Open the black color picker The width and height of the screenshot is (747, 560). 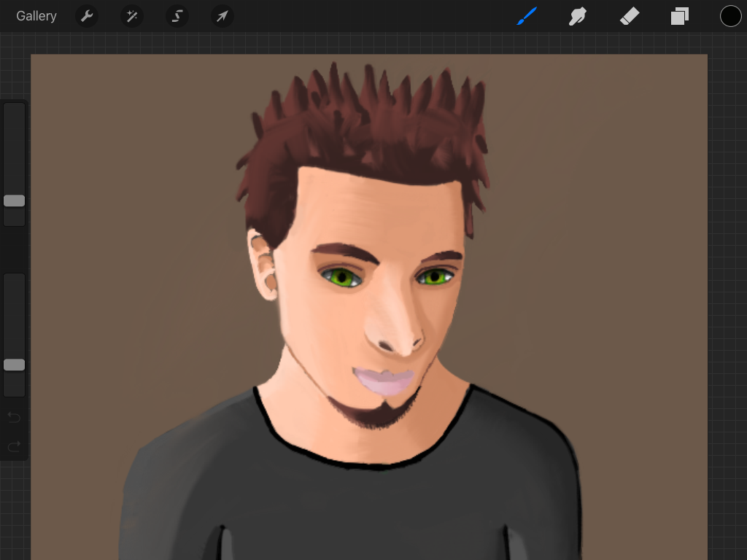pyautogui.click(x=730, y=16)
